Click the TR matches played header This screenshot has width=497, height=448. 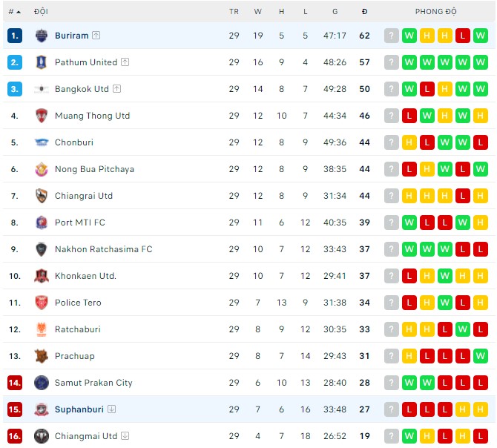(234, 12)
